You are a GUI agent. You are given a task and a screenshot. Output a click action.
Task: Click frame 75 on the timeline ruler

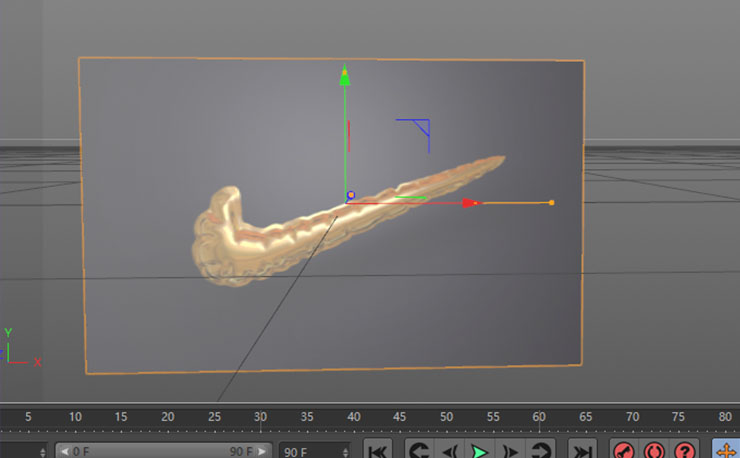tap(678, 416)
